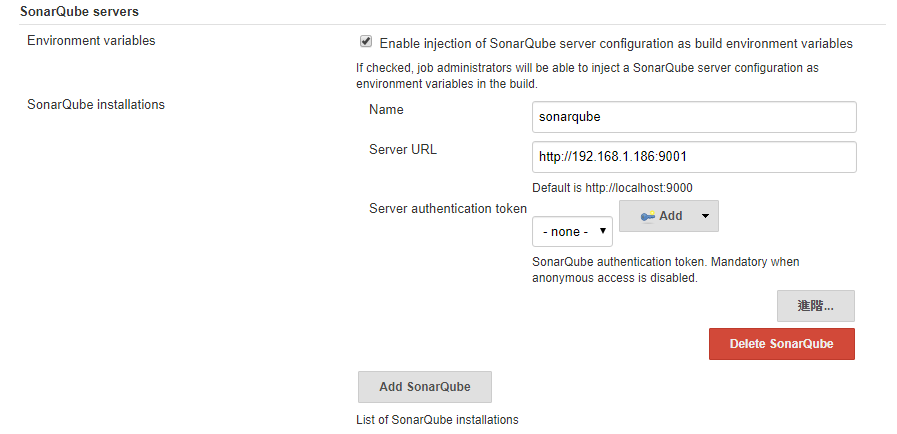Toggle the SonarQube environment variable injection checkbox
Screen dimensions: 897x434
366,42
